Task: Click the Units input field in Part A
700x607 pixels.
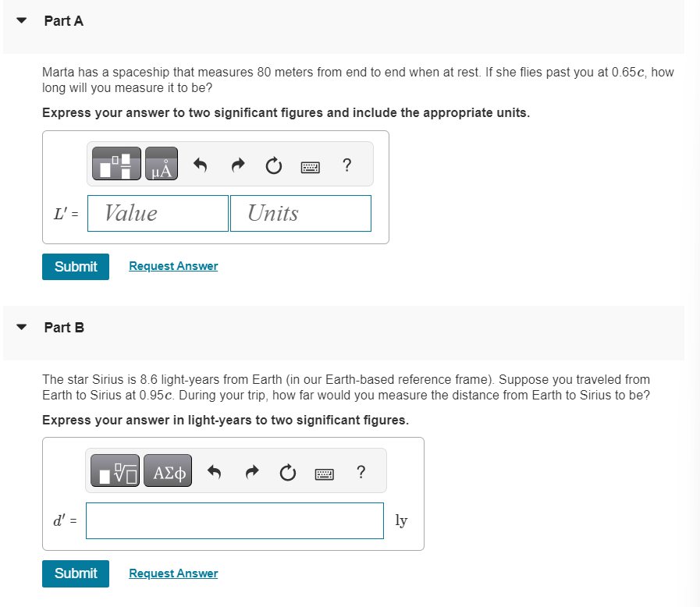Action: click(x=300, y=213)
